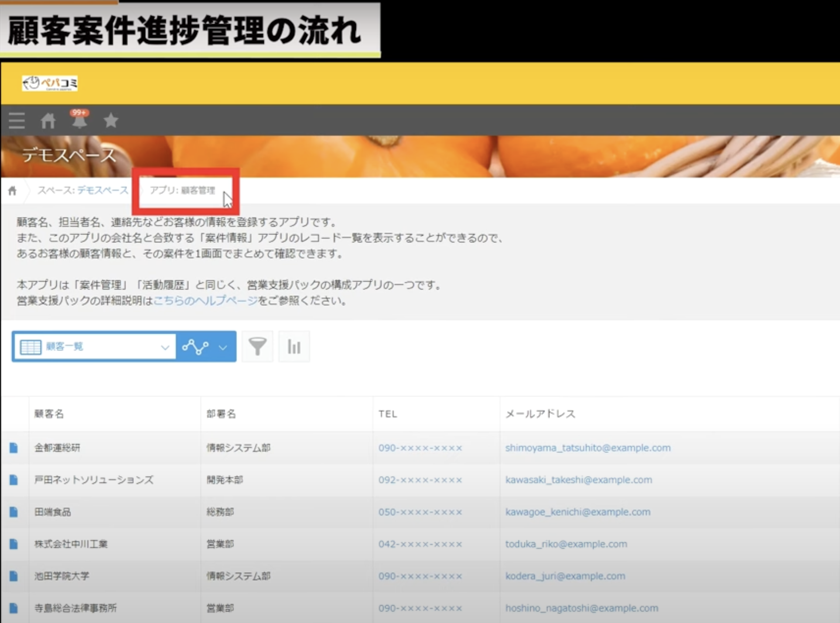Image resolution: width=840 pixels, height=623 pixels.
Task: Expand the 顧客一覧 view dropdown
Action: coord(164,347)
